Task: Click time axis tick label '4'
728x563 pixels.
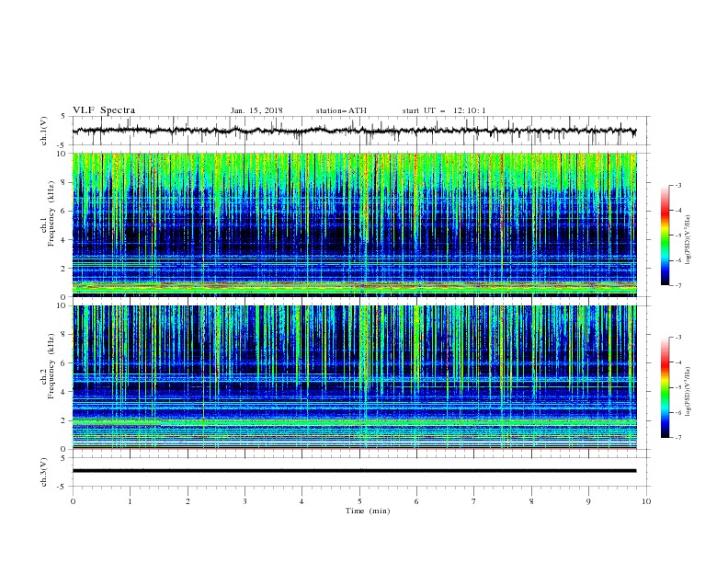Action: (x=301, y=501)
